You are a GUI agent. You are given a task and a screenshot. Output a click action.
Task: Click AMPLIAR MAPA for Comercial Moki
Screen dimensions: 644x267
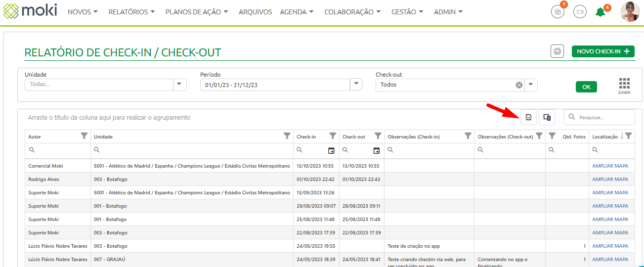click(610, 166)
